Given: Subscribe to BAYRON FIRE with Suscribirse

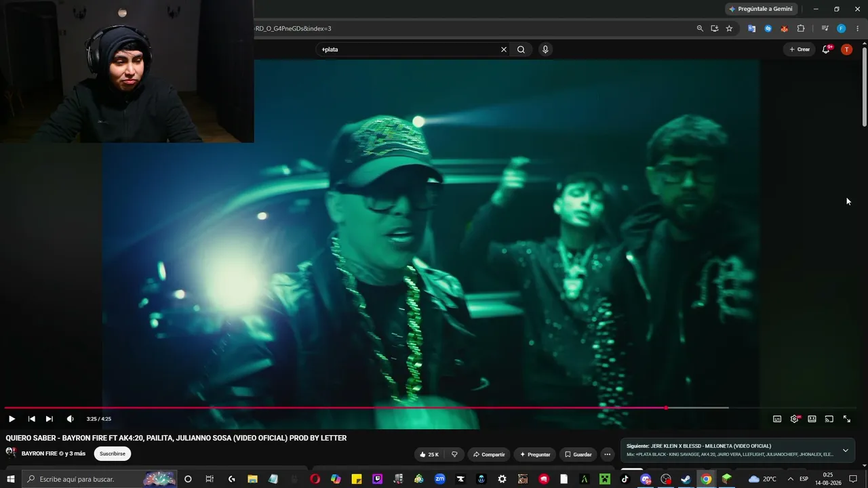Looking at the screenshot, I should tap(113, 453).
